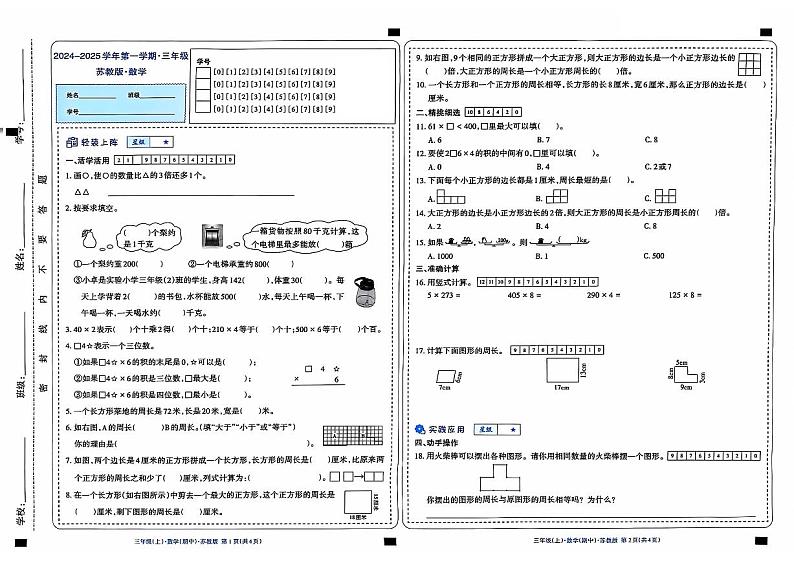Click the answer line for question 1
Screen dimensions: 794x561
201,194
